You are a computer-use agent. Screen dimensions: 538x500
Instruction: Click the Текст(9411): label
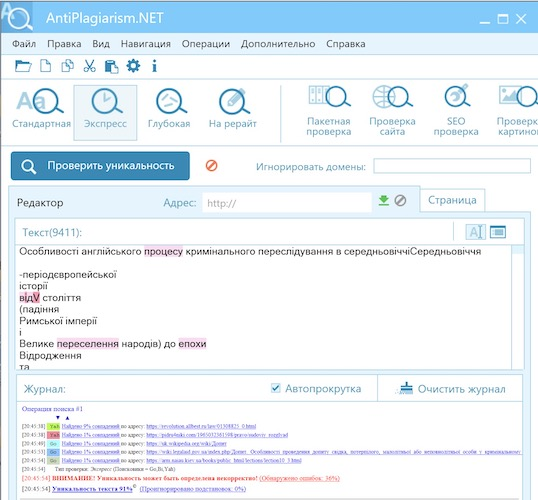pyautogui.click(x=52, y=232)
